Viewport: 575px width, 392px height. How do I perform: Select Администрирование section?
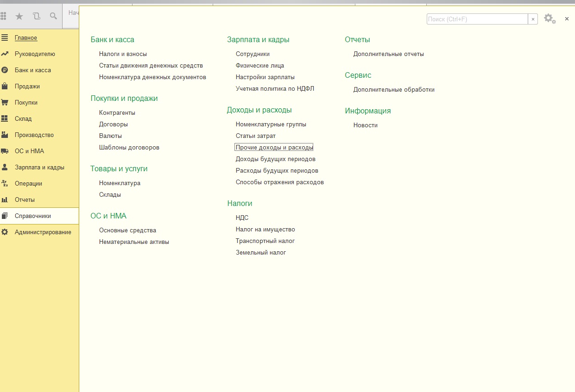[x=43, y=232]
